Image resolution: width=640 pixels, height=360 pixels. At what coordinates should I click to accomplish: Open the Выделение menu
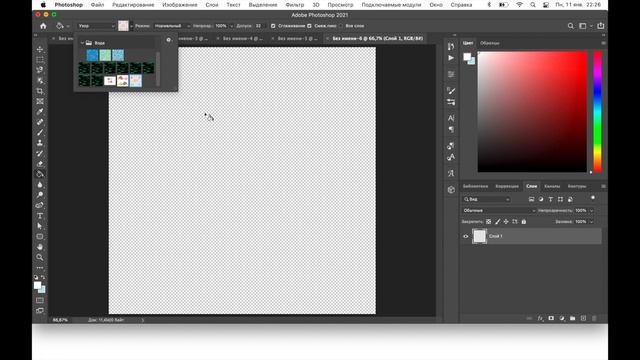tap(262, 5)
